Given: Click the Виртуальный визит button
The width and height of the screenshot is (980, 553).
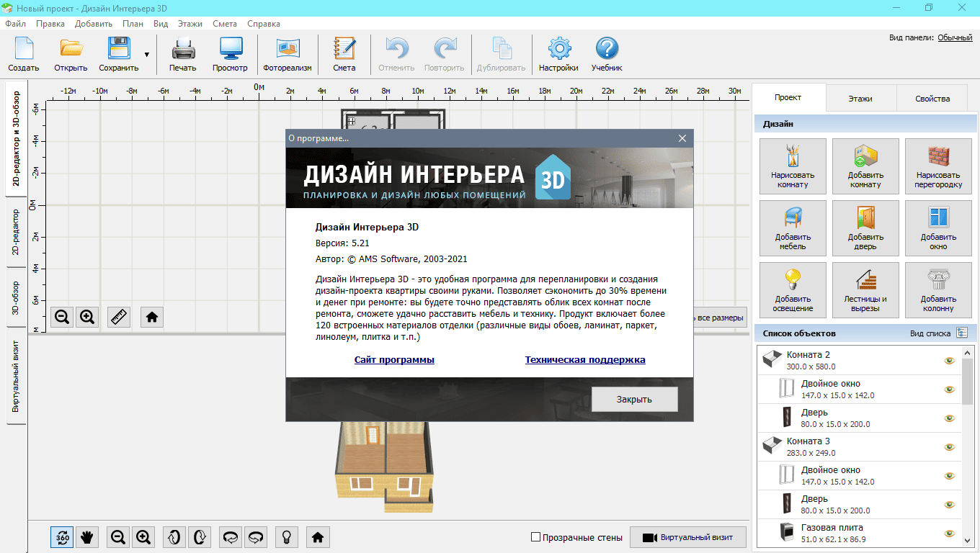Looking at the screenshot, I should tap(688, 537).
